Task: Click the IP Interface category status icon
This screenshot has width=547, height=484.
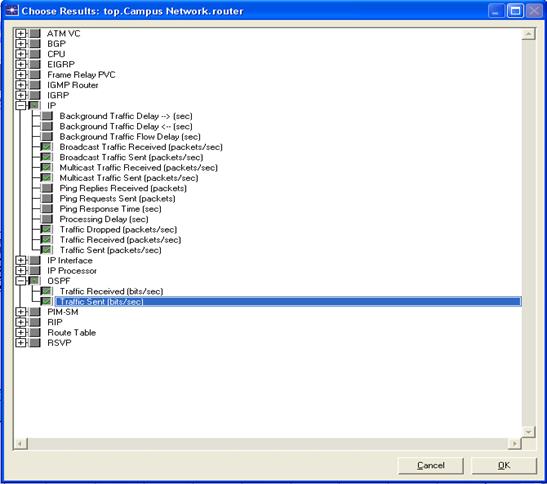Action: pyautogui.click(x=35, y=260)
